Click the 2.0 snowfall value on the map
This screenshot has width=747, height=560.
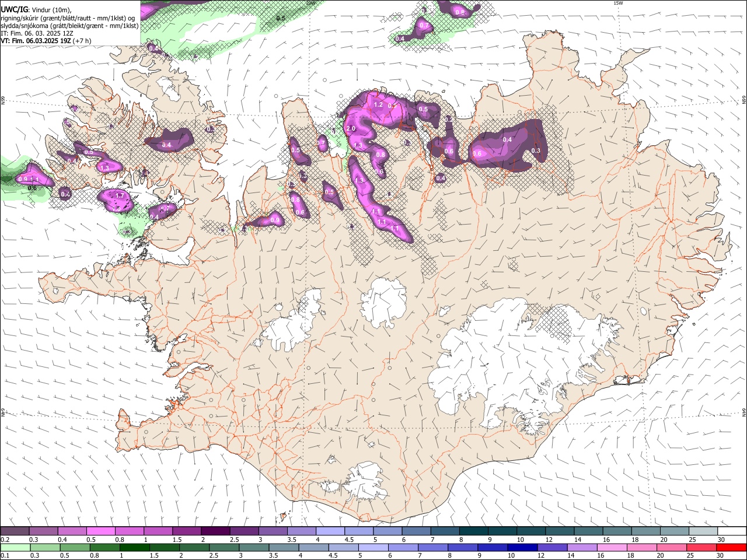(x=351, y=128)
